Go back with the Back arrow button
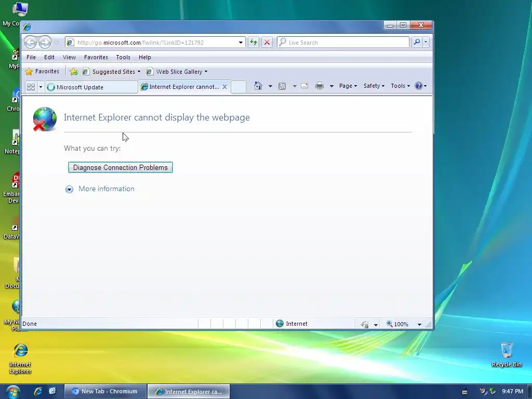The height and width of the screenshot is (399, 532). click(x=30, y=43)
